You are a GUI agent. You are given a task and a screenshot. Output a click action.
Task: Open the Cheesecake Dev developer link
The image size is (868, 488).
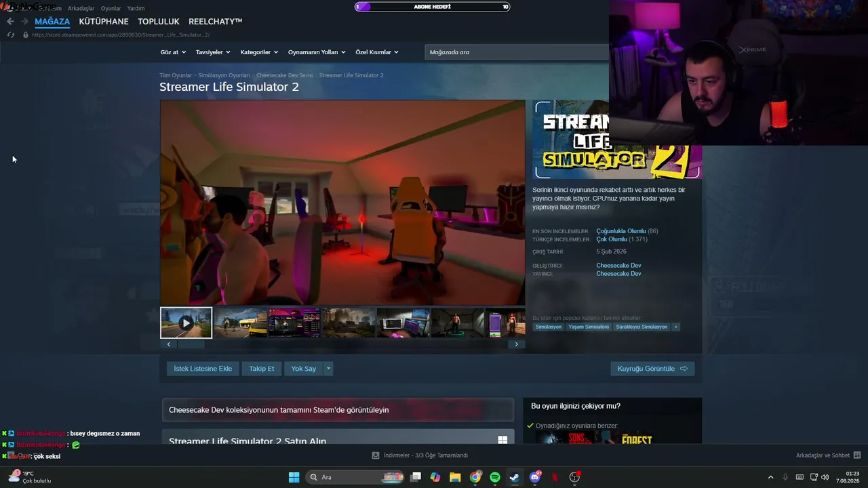point(618,266)
